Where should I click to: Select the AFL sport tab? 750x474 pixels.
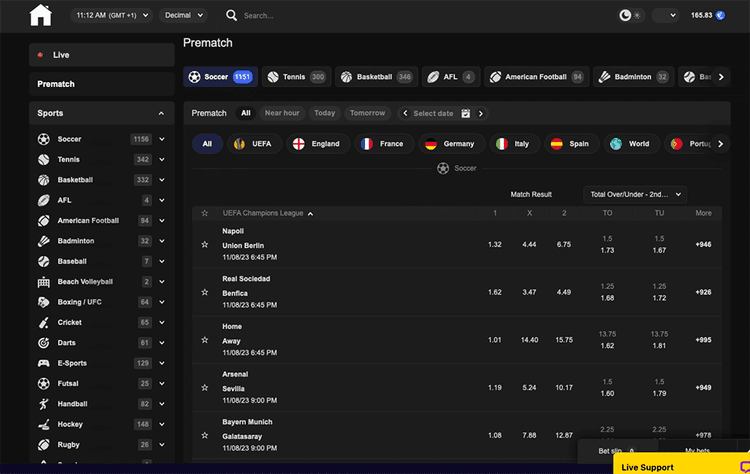click(x=451, y=77)
